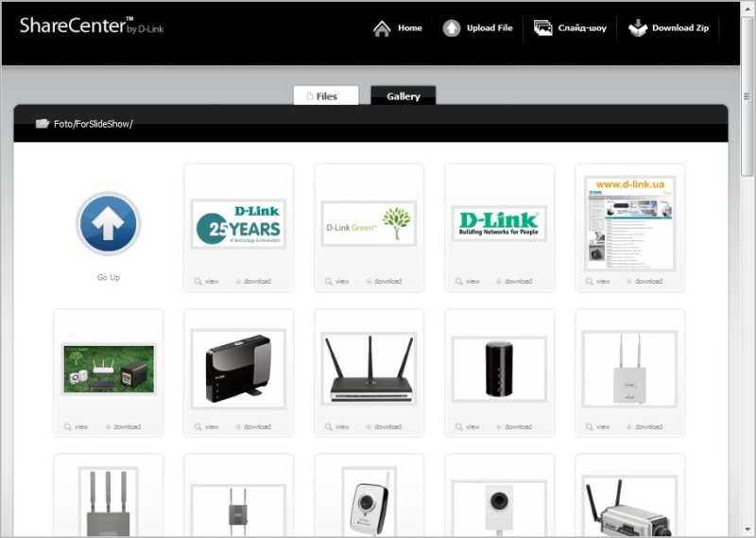756x538 pixels.
Task: Open the black cylinder router thumbnail
Action: click(x=499, y=369)
